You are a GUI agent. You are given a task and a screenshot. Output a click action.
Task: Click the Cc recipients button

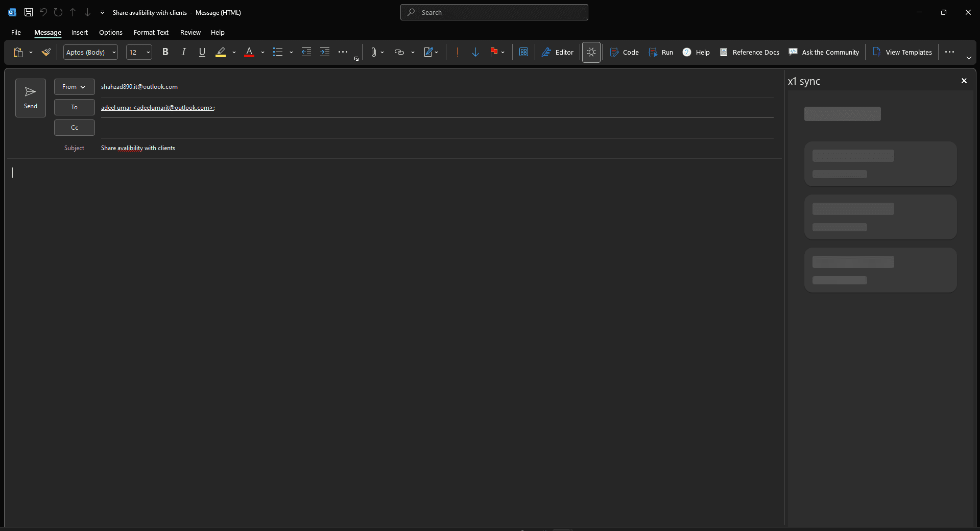[75, 128]
